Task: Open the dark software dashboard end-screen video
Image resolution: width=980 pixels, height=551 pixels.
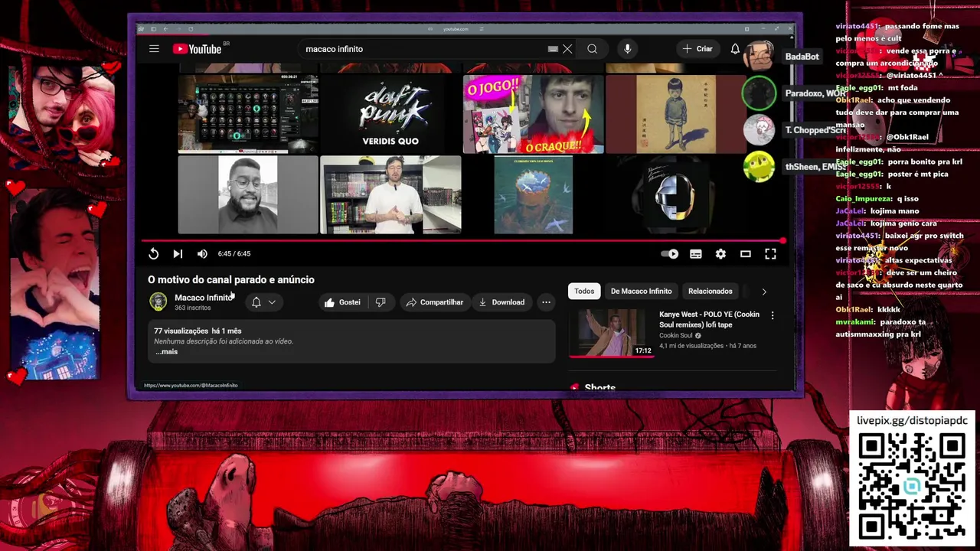Action: (x=248, y=113)
